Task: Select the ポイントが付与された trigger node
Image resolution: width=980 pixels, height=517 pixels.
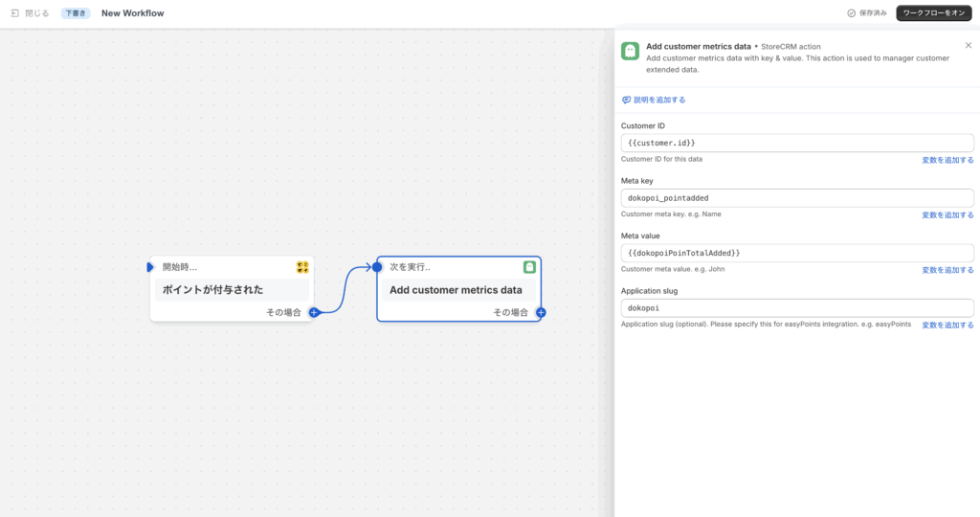Action: click(232, 289)
